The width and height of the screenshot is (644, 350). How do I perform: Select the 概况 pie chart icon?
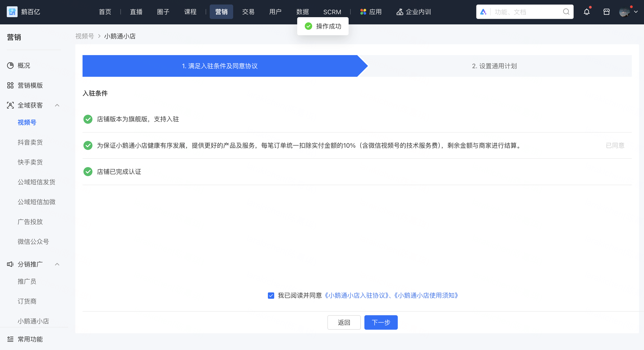coord(10,65)
